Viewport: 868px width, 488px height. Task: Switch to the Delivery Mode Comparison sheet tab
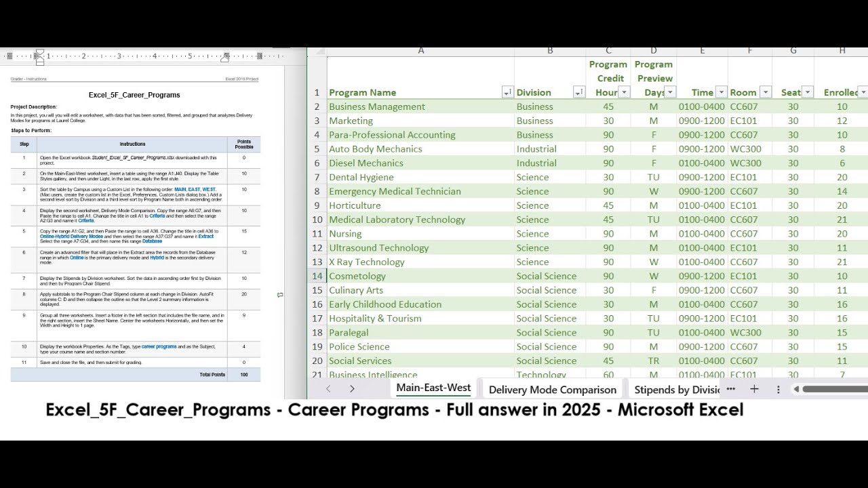(x=553, y=390)
